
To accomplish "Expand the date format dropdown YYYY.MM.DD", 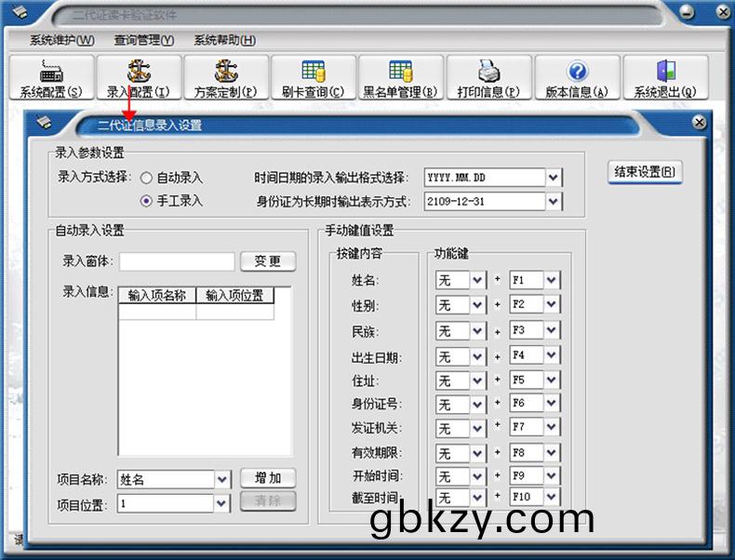I will coord(554,178).
